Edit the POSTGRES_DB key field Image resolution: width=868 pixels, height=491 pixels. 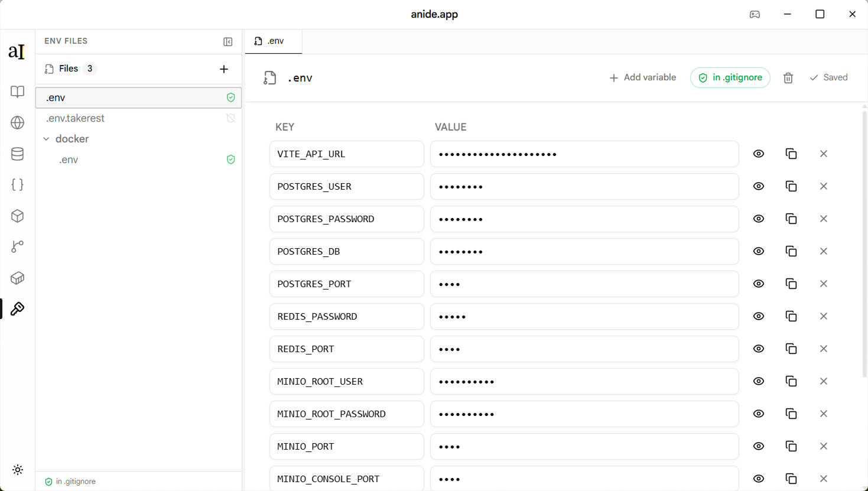coord(347,251)
